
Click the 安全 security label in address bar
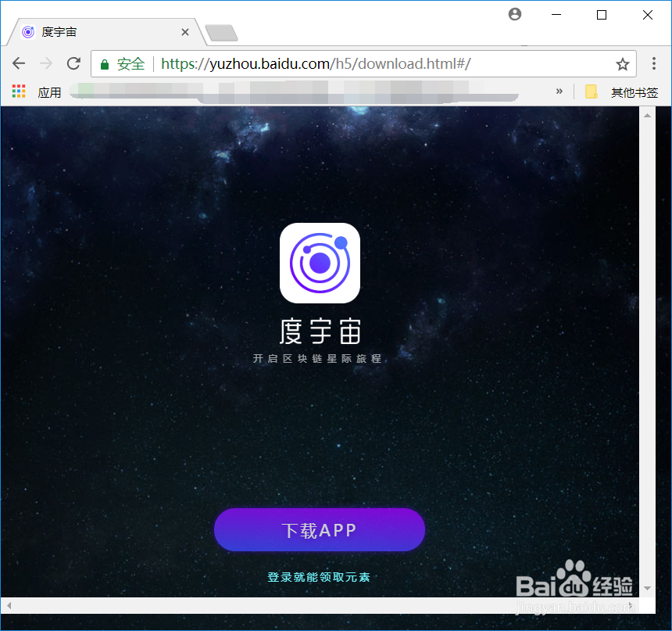tap(129, 63)
